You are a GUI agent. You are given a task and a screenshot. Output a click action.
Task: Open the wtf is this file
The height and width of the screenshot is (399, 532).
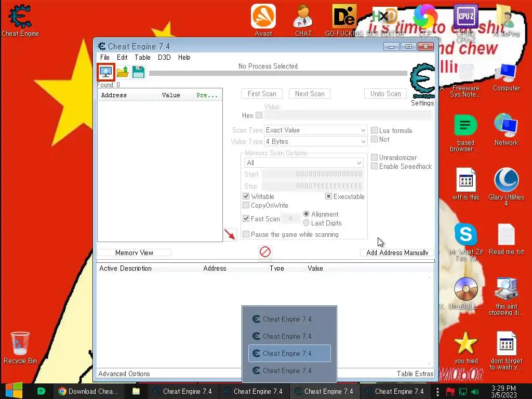(466, 184)
